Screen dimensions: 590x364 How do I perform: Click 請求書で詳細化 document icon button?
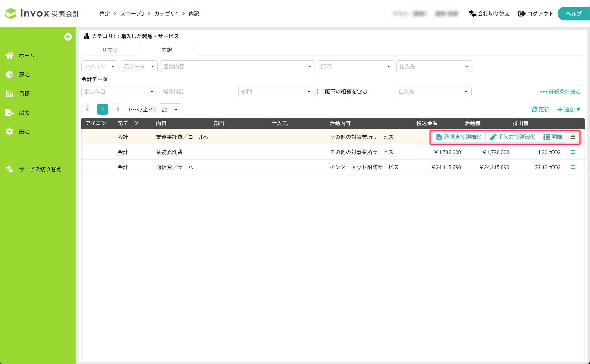pyautogui.click(x=459, y=137)
